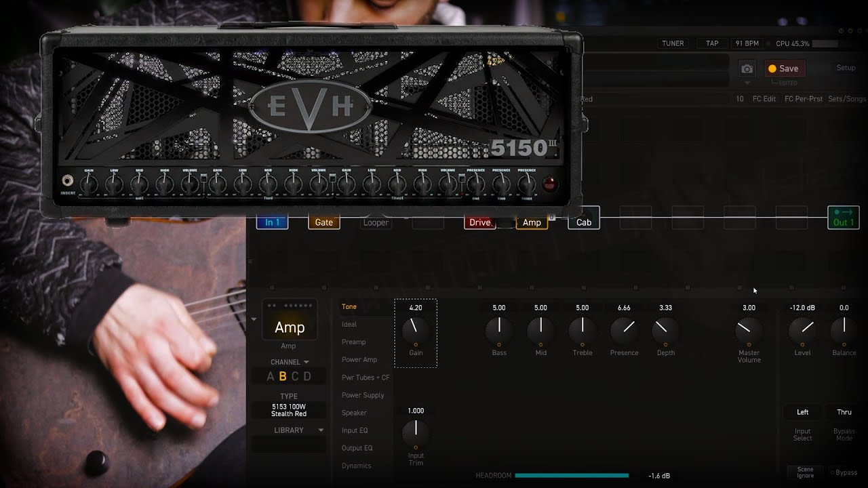
Task: Select the Gate block
Action: click(x=324, y=222)
